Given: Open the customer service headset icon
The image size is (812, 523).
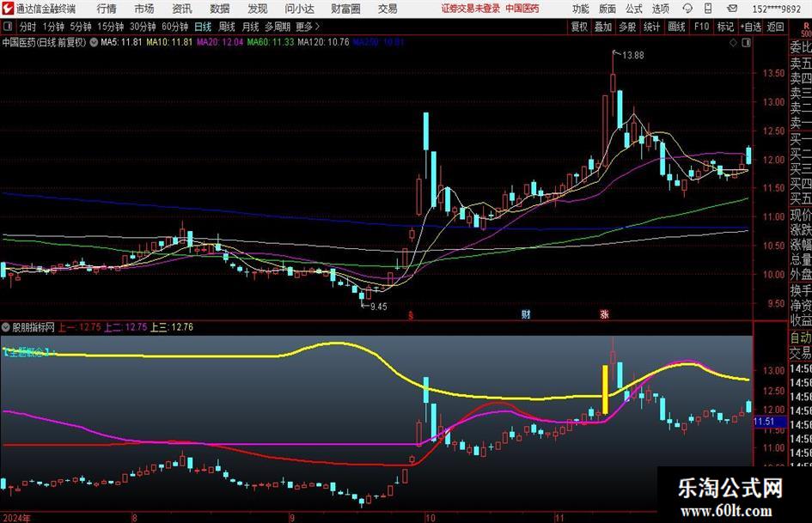Looking at the screenshot, I should coord(687,9).
